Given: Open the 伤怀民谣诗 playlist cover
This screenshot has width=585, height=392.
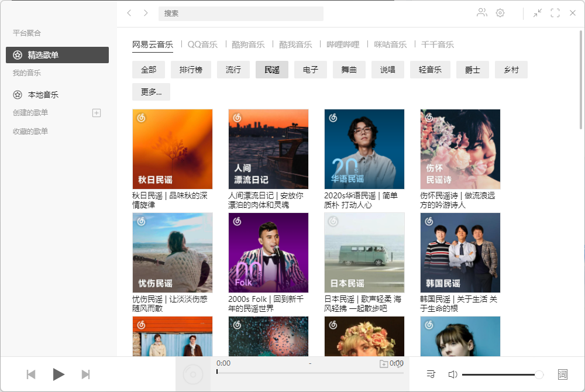Looking at the screenshot, I should pyautogui.click(x=460, y=149).
